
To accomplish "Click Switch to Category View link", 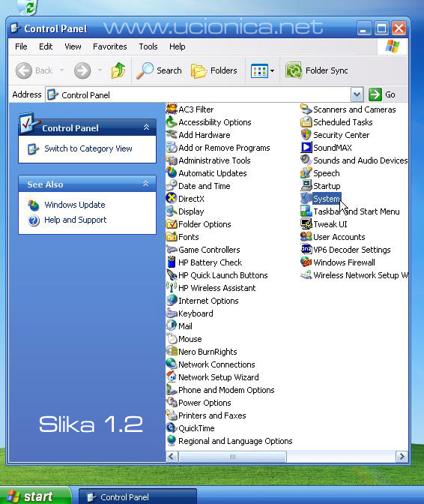I will (x=88, y=148).
